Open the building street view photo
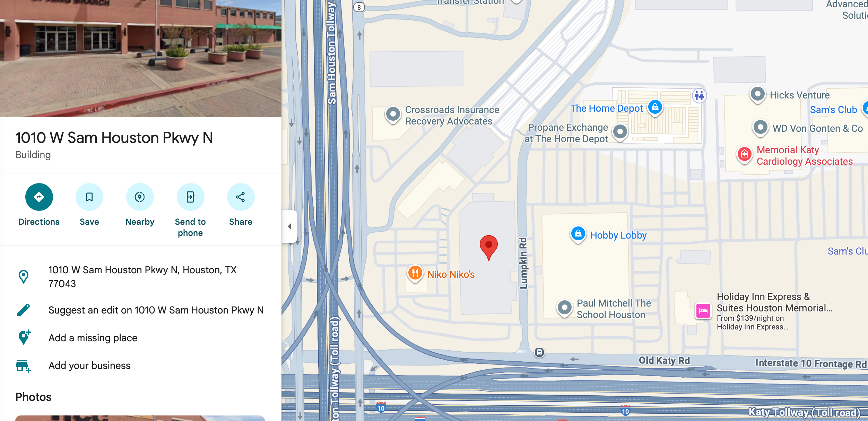 tap(141, 58)
